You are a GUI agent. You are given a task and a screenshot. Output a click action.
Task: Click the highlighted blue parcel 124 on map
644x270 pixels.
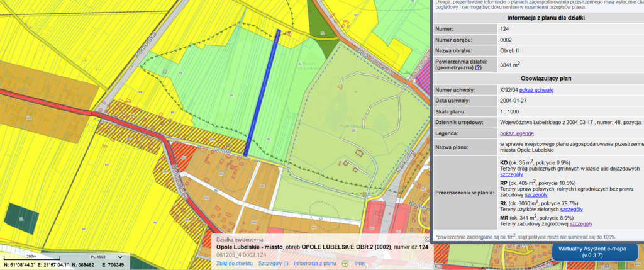262,94
